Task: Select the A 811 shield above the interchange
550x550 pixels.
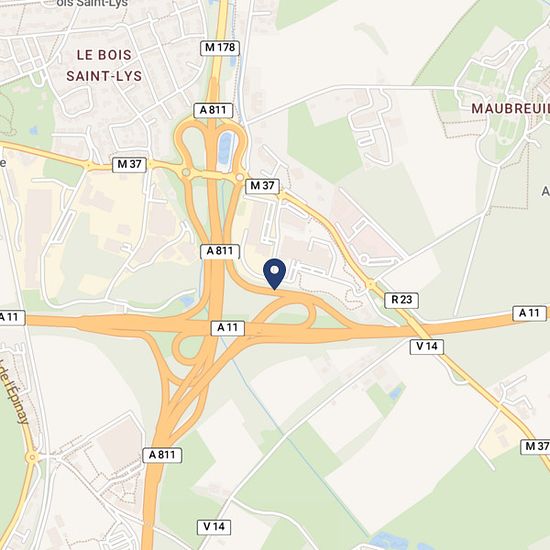Action: 213,110
